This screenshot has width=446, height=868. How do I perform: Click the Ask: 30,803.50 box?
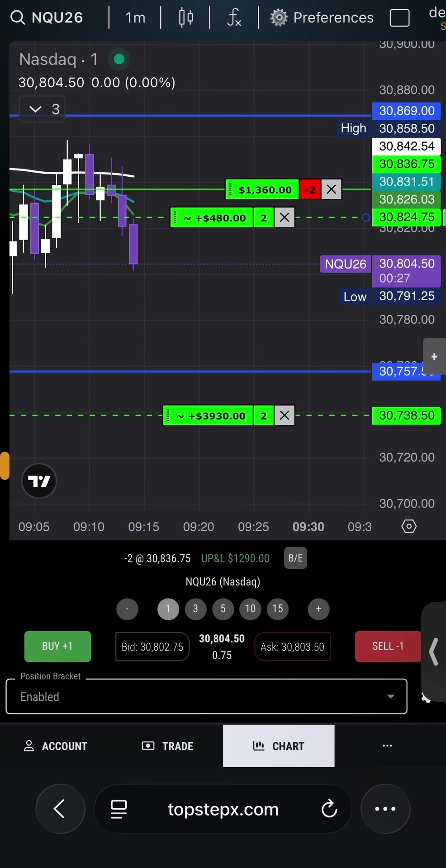[x=293, y=647]
